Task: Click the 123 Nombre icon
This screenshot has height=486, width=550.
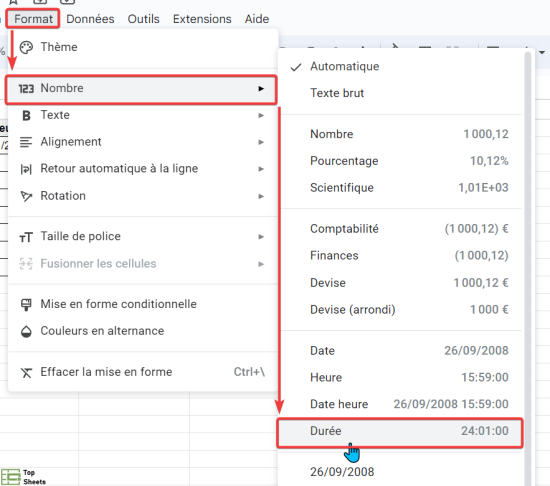Action: pyautogui.click(x=26, y=89)
